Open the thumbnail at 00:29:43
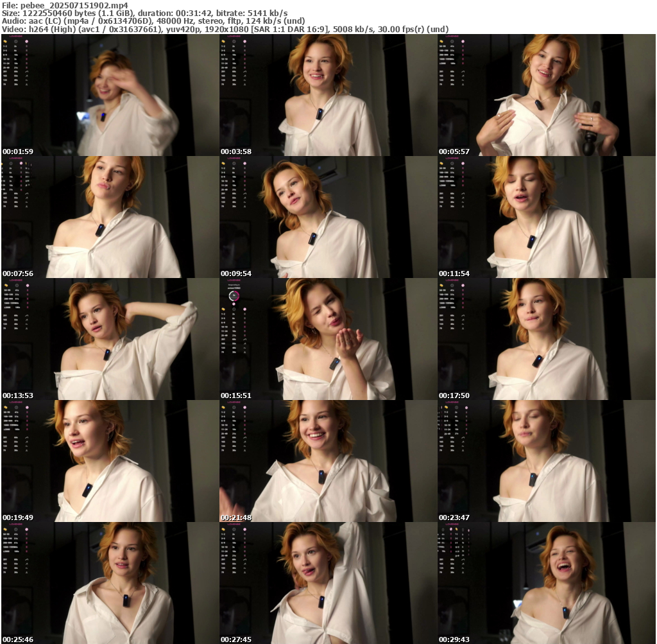 (x=547, y=583)
